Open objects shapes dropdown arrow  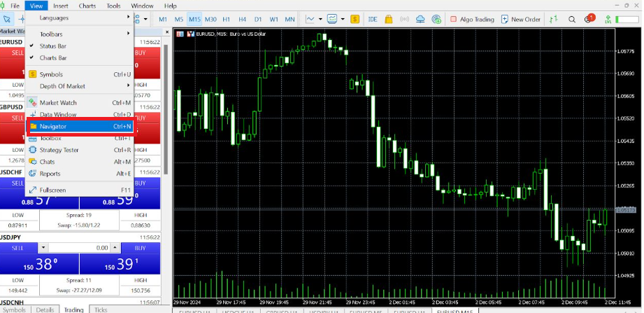[x=147, y=19]
